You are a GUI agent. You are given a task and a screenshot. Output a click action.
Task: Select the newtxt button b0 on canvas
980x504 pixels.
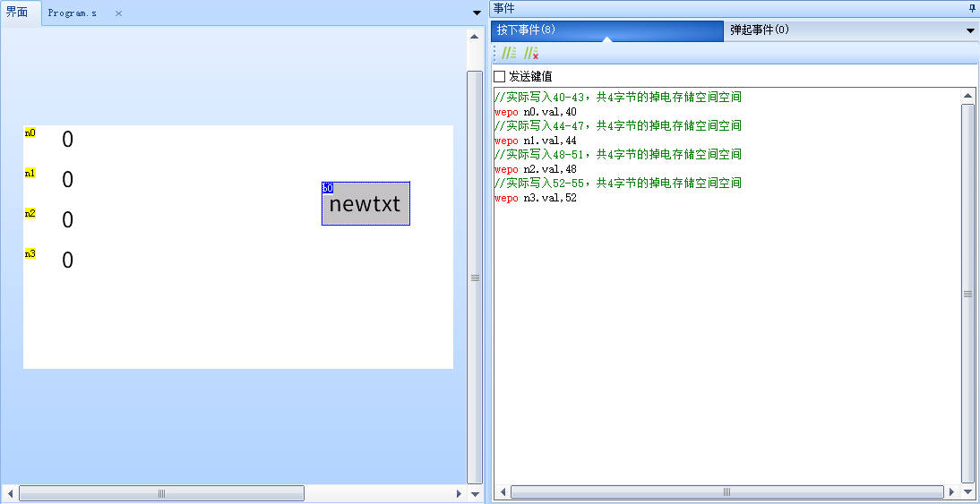click(x=365, y=204)
